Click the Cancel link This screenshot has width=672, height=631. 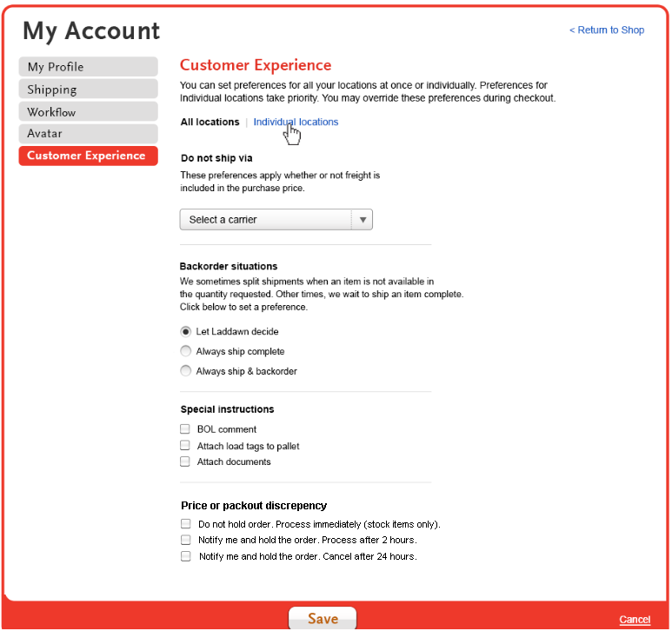click(x=635, y=620)
